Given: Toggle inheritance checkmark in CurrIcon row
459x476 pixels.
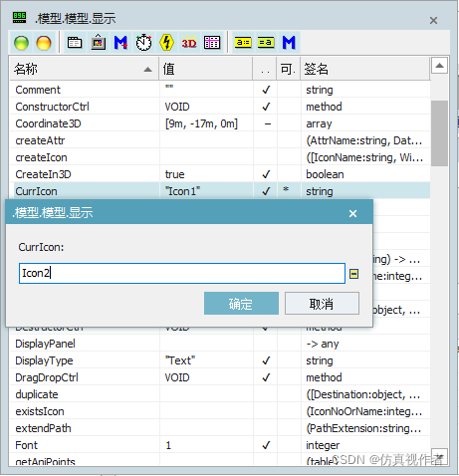Looking at the screenshot, I should (x=266, y=191).
